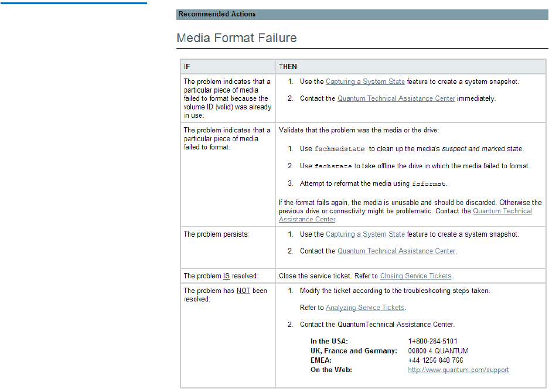549x392 pixels.
Task: Visit the www.quantum.com/support web link
Action: 458,370
